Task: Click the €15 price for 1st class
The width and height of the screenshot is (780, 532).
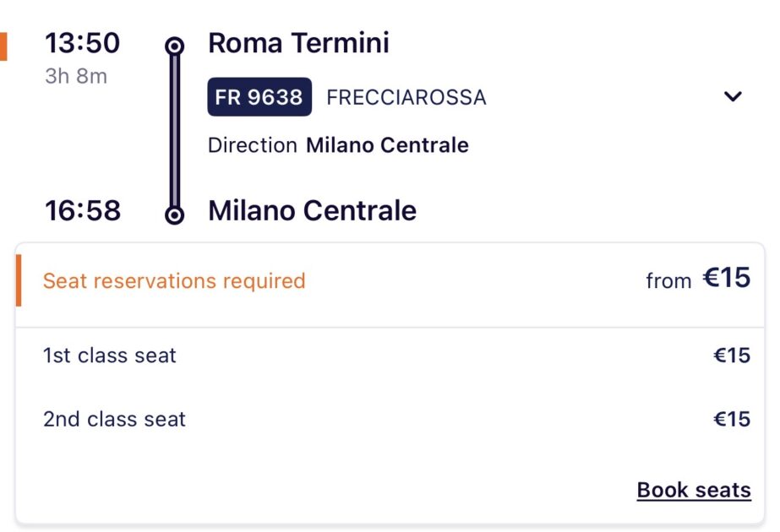Action: [x=731, y=356]
